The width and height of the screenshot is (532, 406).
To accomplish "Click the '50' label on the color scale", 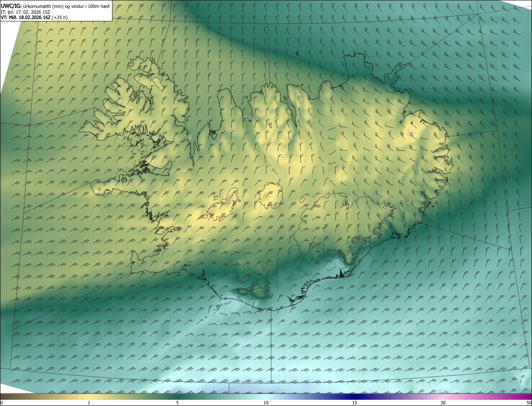I will tap(529, 403).
